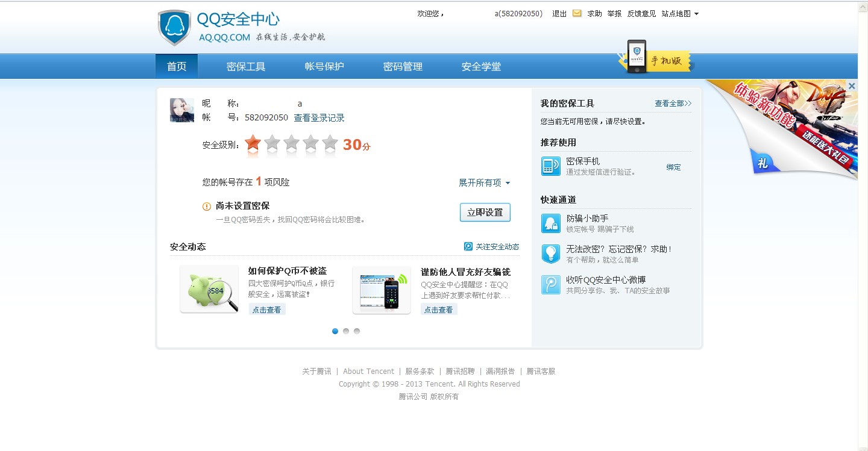Click 举报 in top header
Image resolution: width=868 pixels, height=451 pixels.
[614, 13]
